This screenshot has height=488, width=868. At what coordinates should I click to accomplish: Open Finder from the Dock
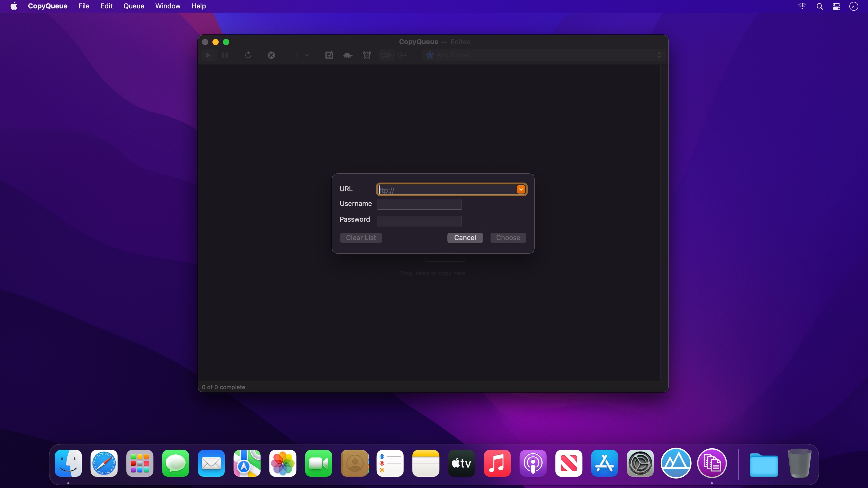tap(68, 463)
